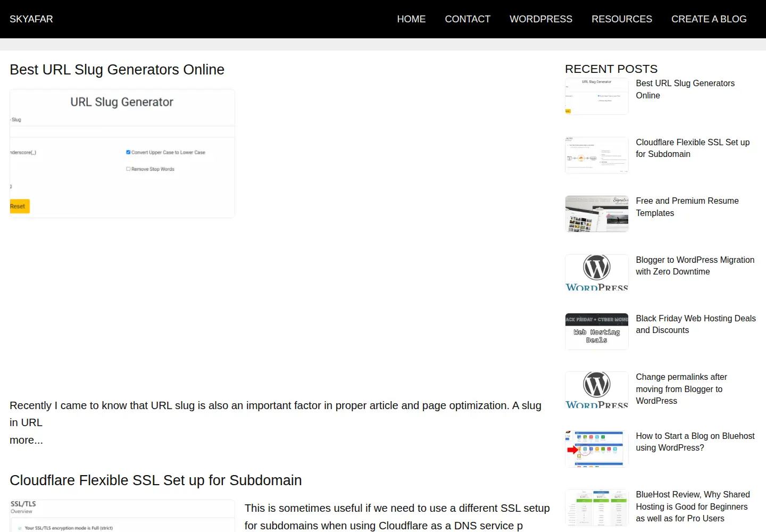Image resolution: width=766 pixels, height=532 pixels.
Task: Open the 'Cloudflare Flexible SSL Set up for Subdomain' heading
Action: tap(156, 480)
